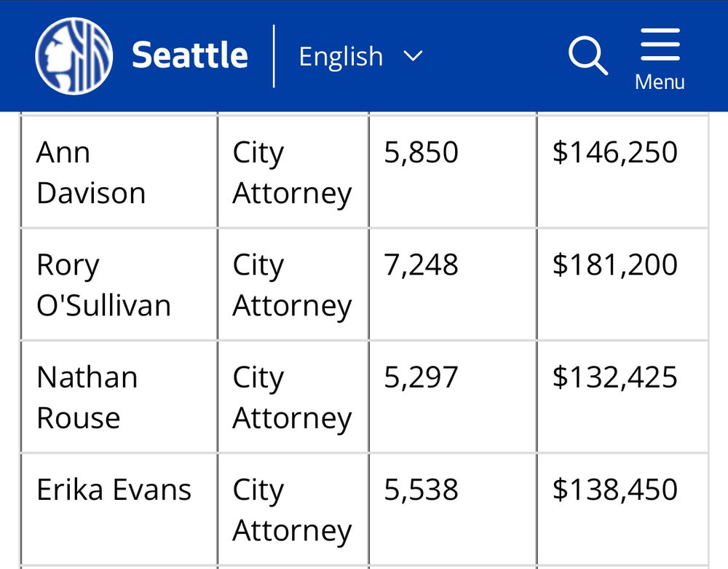The image size is (728, 569).
Task: Click the 5,538 count cell
Action: click(x=453, y=509)
